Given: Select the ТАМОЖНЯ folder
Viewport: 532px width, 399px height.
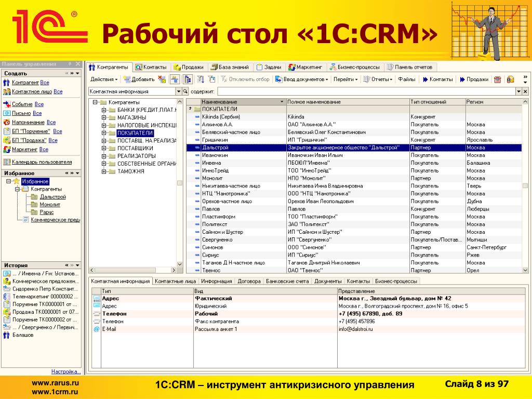Looking at the screenshot, I should point(130,171).
